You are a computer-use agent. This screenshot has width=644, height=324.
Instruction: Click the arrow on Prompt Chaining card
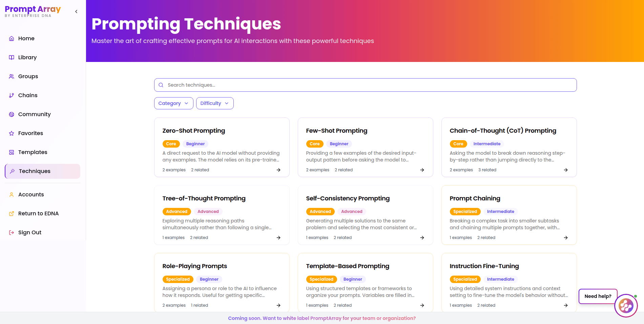(566, 238)
